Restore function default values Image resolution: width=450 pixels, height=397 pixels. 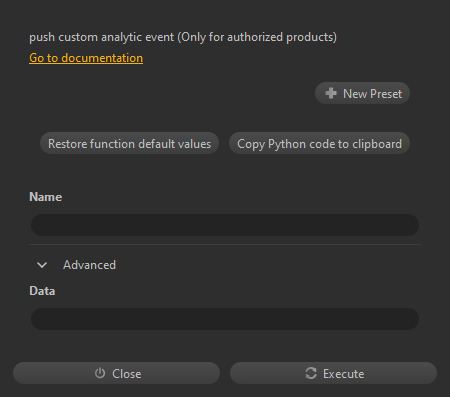129,144
